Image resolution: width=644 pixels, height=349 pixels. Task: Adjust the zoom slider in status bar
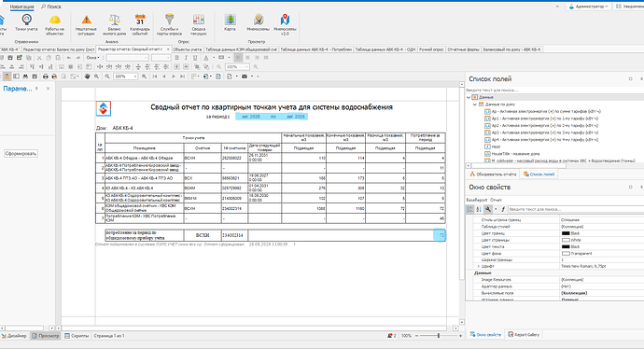pyautogui.click(x=439, y=336)
